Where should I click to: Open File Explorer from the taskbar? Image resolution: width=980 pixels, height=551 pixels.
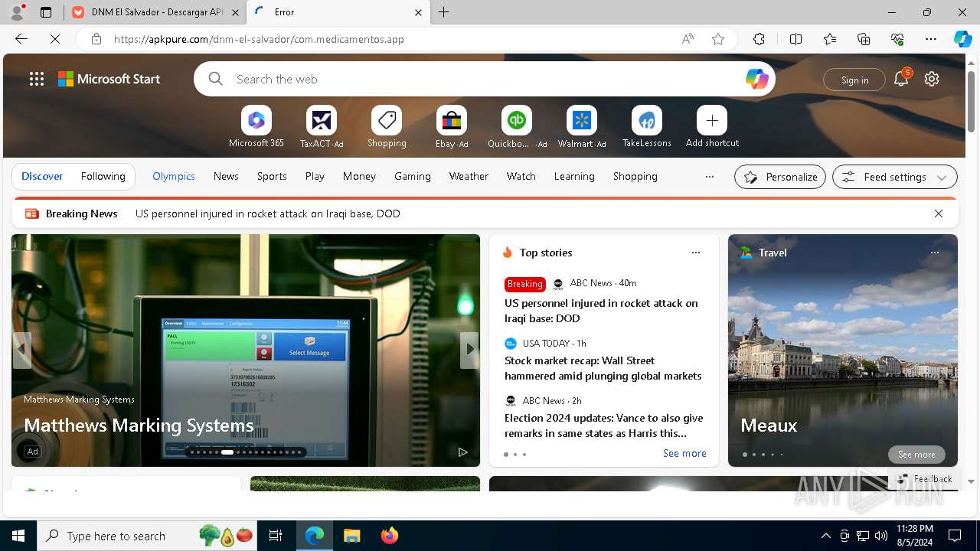point(351,536)
